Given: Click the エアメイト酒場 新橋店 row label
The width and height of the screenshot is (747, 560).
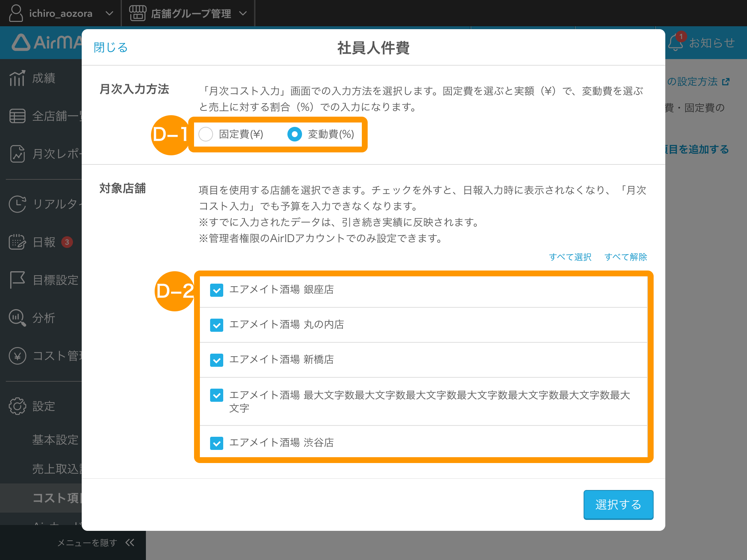Looking at the screenshot, I should 281,359.
